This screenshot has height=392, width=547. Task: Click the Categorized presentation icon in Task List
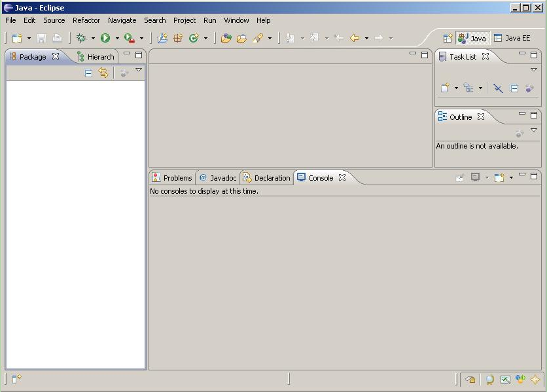coord(468,88)
